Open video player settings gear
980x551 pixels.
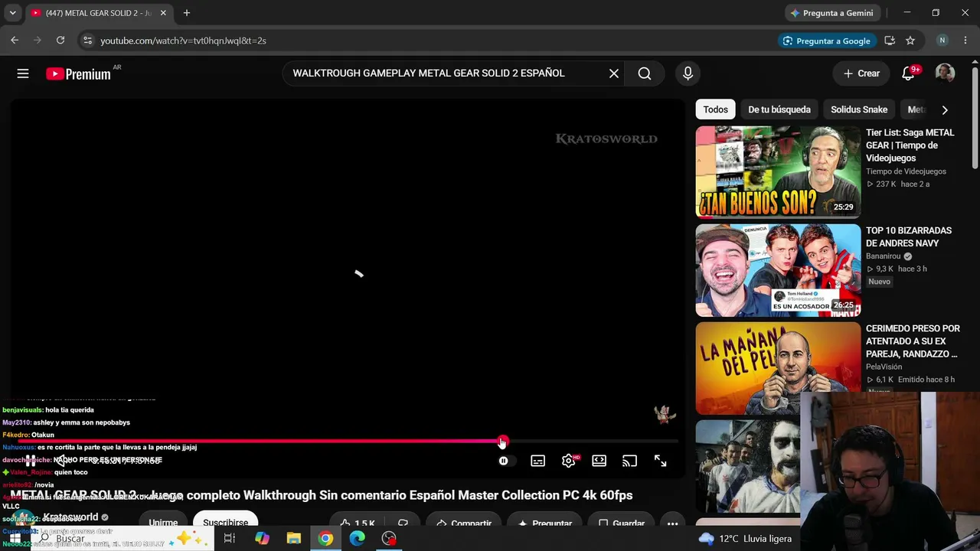[x=568, y=461]
